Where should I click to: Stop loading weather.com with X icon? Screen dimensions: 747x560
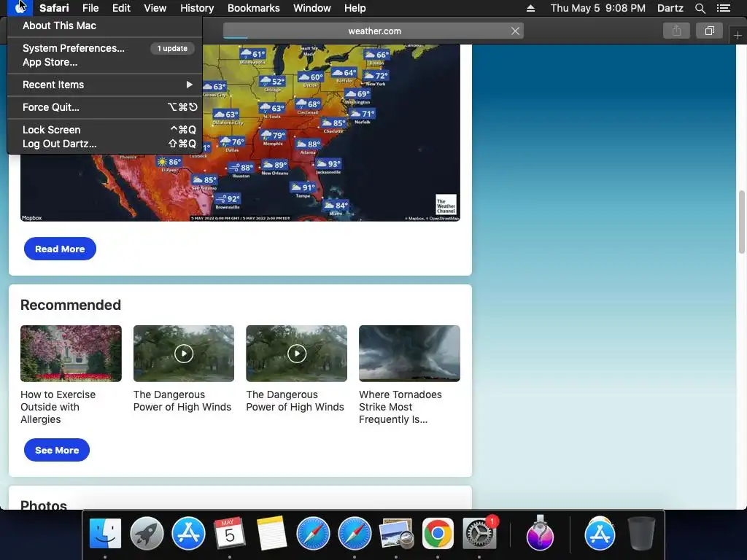(x=515, y=31)
